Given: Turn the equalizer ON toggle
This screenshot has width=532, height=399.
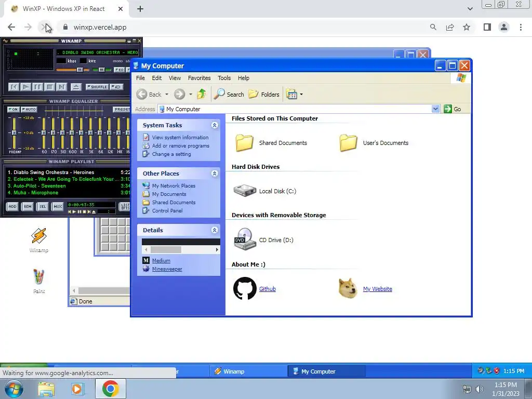Looking at the screenshot, I should (x=13, y=109).
